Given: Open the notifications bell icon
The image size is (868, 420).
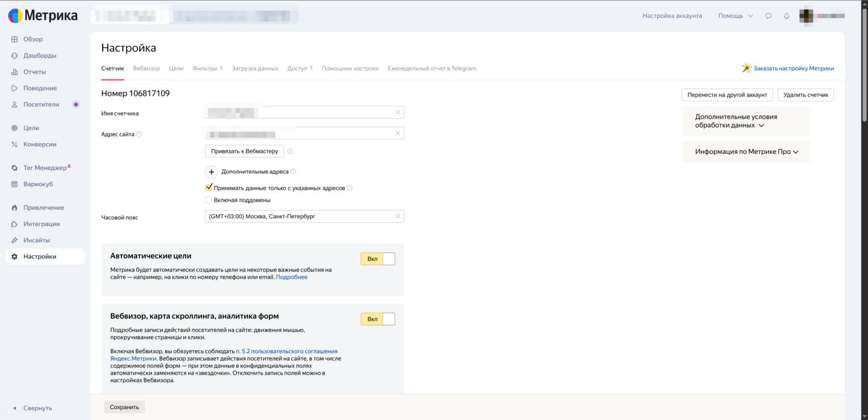Looking at the screenshot, I should [786, 16].
